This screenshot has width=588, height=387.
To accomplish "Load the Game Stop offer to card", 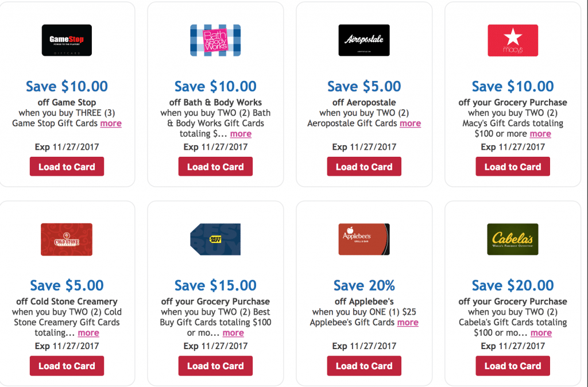I will [67, 167].
